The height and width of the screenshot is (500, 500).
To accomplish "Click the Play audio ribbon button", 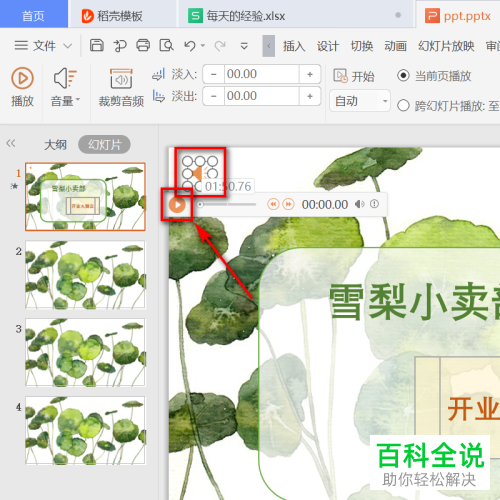I will [22, 87].
